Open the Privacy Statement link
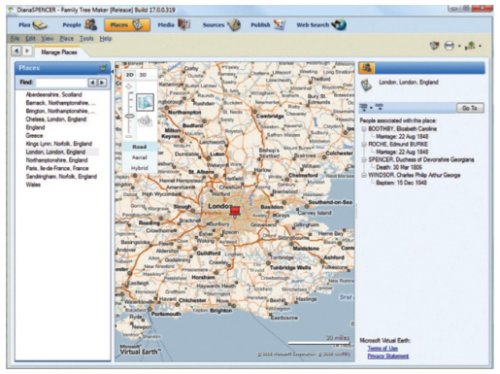The height and width of the screenshot is (374, 500). tap(388, 356)
